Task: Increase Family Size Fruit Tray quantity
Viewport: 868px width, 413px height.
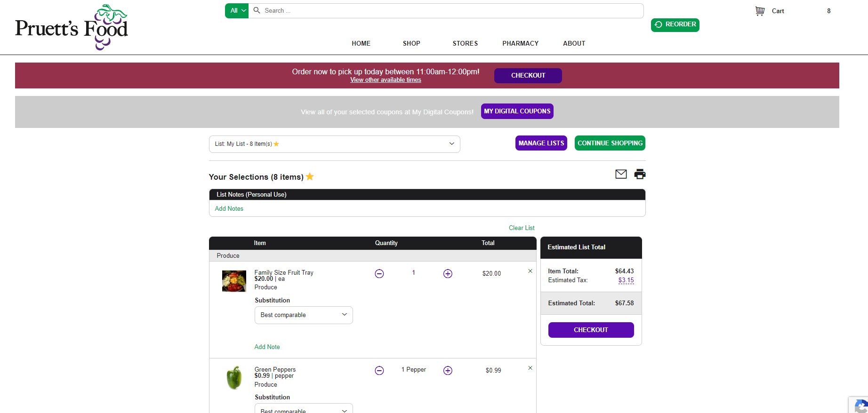Action: [x=448, y=274]
